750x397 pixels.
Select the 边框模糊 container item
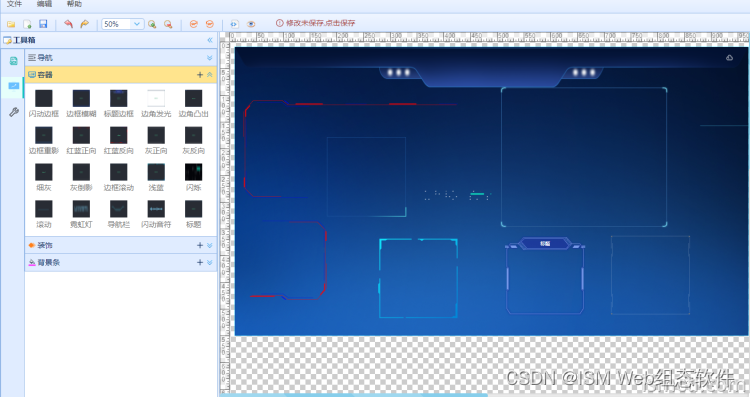pyautogui.click(x=81, y=103)
